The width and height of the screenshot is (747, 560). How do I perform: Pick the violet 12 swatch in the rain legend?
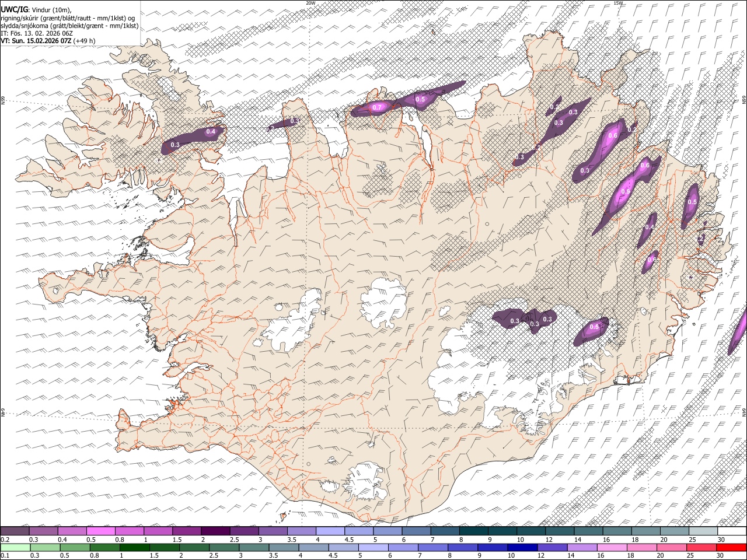[552, 547]
